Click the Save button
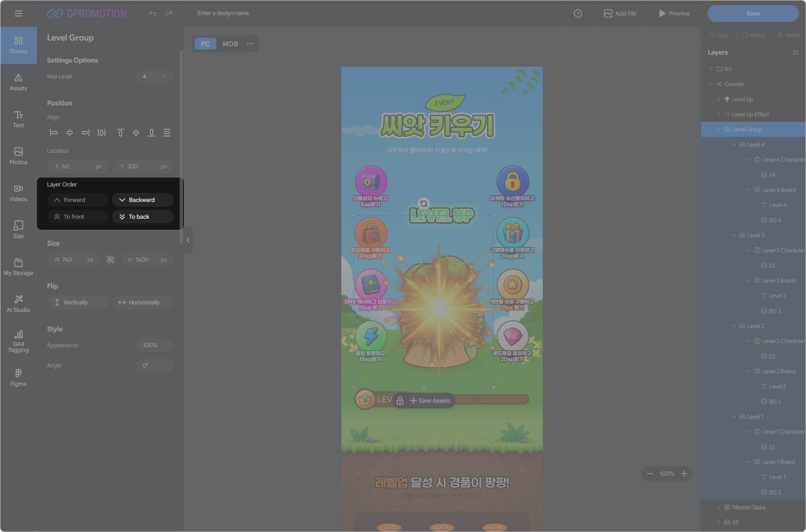Screen dimensions: 806x532 (753, 13)
